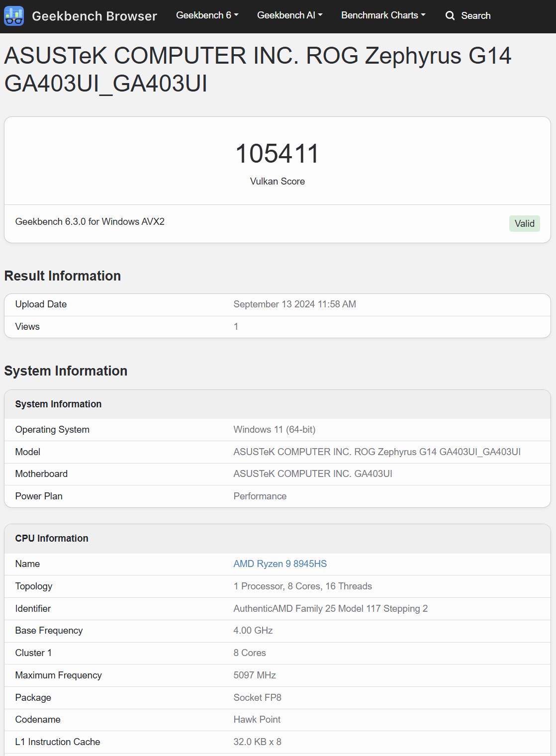This screenshot has height=756, width=556.
Task: Expand the Geekbench AI dropdown
Action: (289, 15)
